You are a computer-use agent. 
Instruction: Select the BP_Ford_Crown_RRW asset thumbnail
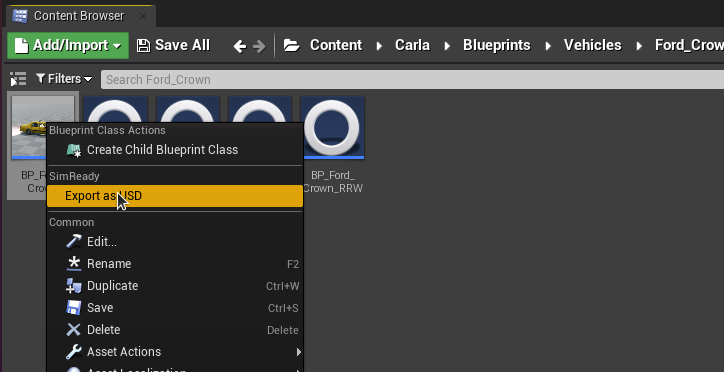pos(332,127)
